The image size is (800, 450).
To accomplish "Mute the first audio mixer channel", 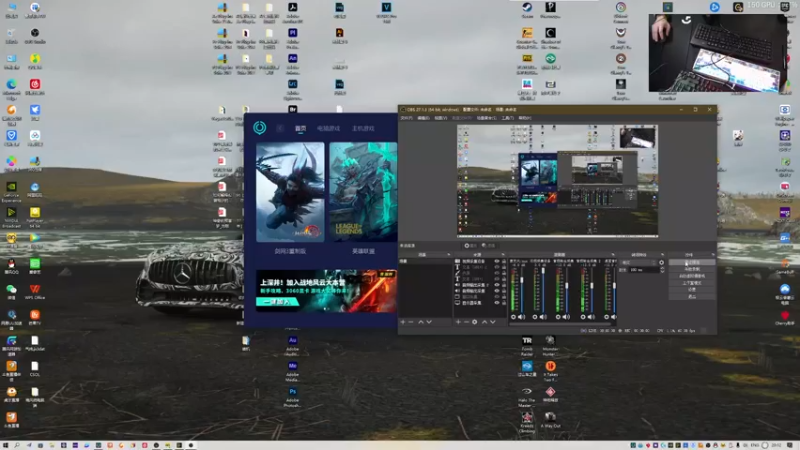I will pos(521,317).
